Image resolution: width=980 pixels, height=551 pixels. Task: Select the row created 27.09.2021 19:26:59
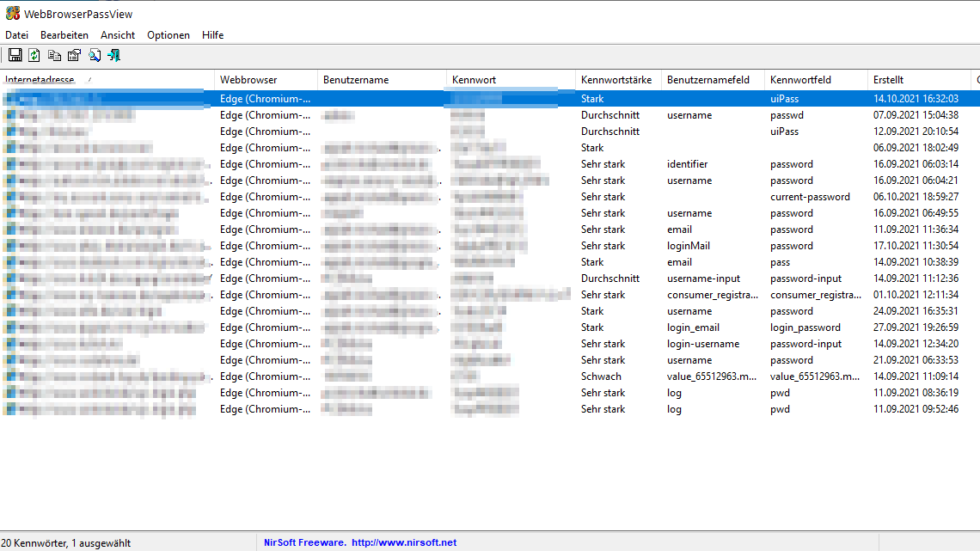click(x=490, y=328)
